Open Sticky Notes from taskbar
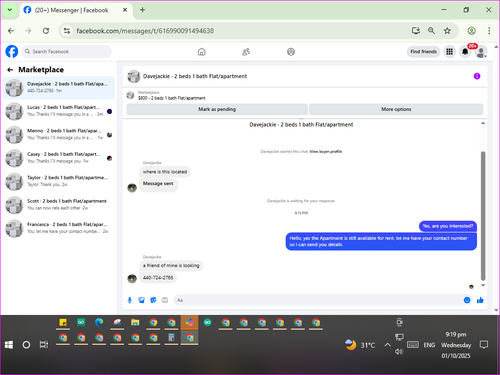This screenshot has height=375, width=500. tap(63, 322)
